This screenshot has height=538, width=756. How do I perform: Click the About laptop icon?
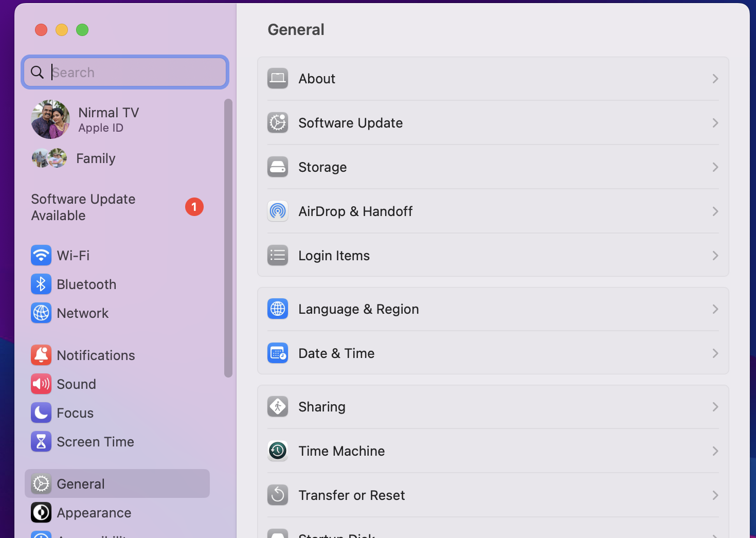tap(278, 79)
